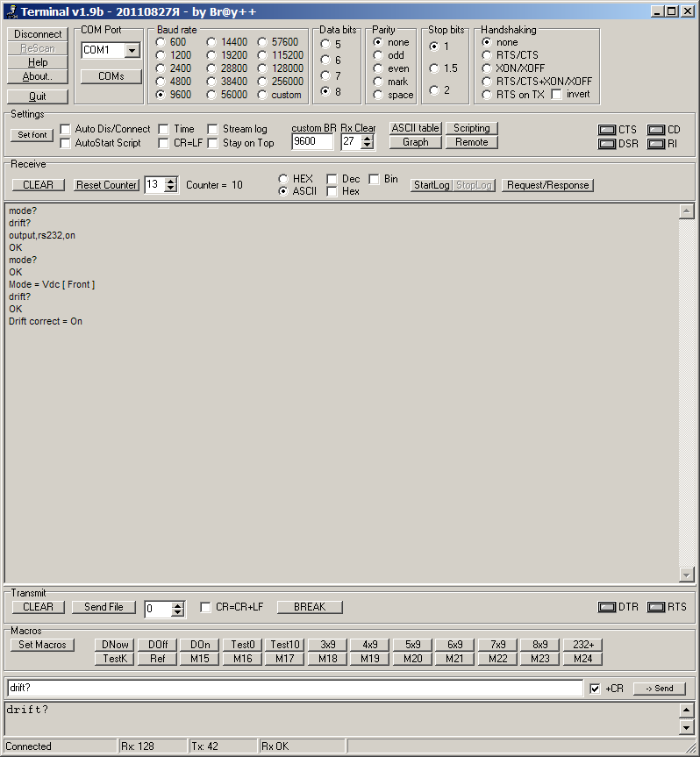Click the -> Send button
Viewport: 700px width, 757px height.
[x=659, y=689]
